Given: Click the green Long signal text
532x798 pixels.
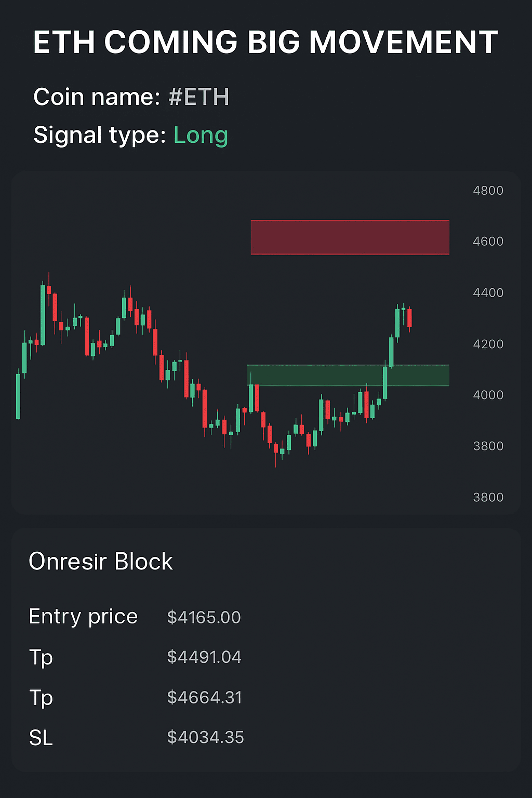Looking at the screenshot, I should [x=201, y=135].
